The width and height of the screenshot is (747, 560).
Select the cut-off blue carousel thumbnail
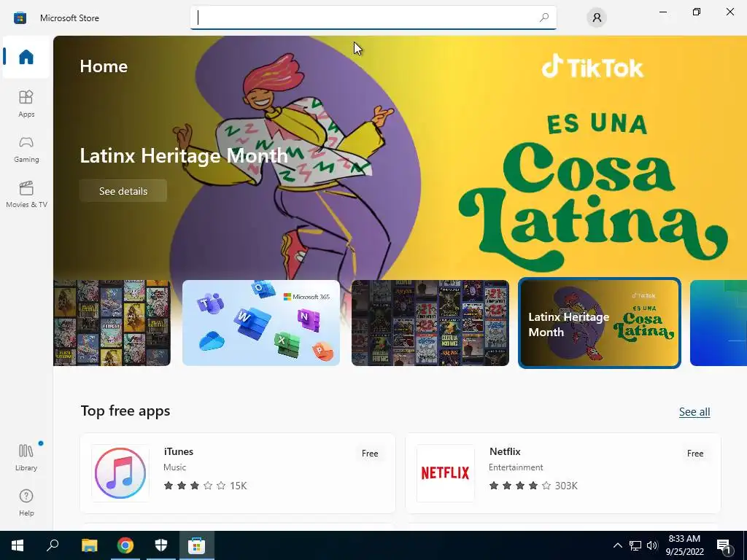(x=719, y=323)
